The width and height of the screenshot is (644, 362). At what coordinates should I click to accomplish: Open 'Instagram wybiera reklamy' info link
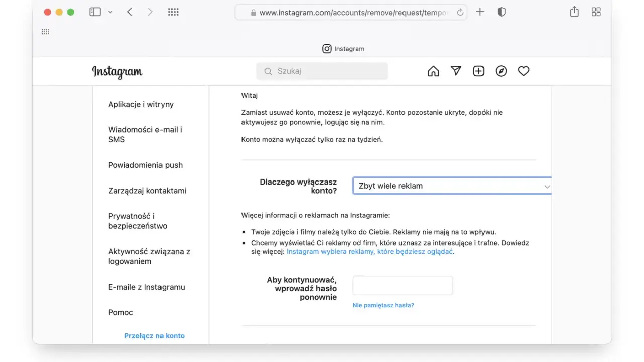pyautogui.click(x=370, y=252)
